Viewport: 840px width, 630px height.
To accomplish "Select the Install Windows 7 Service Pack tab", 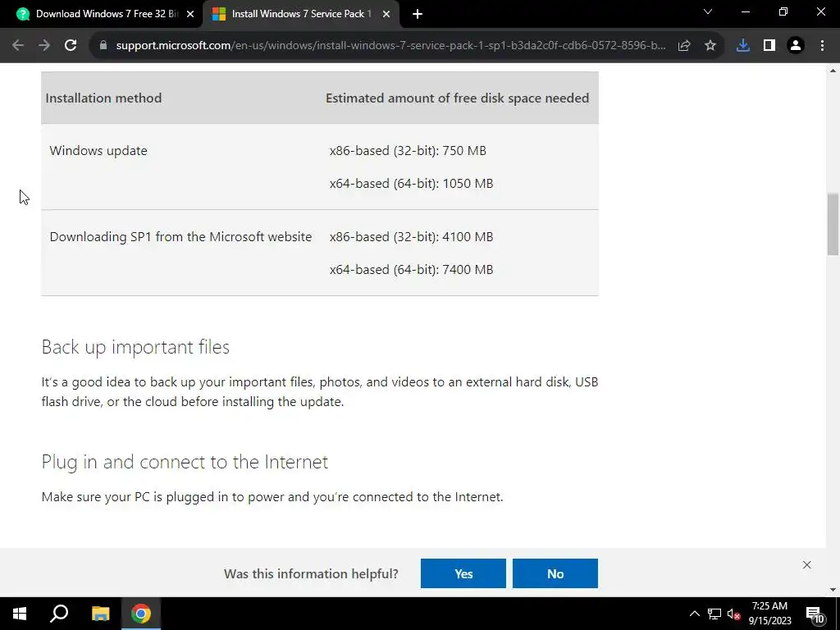I will (x=301, y=14).
